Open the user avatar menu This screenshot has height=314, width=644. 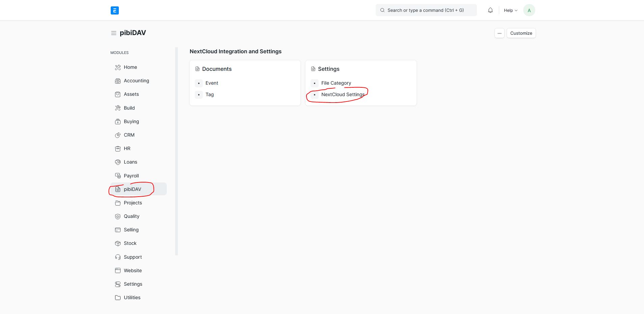(529, 10)
